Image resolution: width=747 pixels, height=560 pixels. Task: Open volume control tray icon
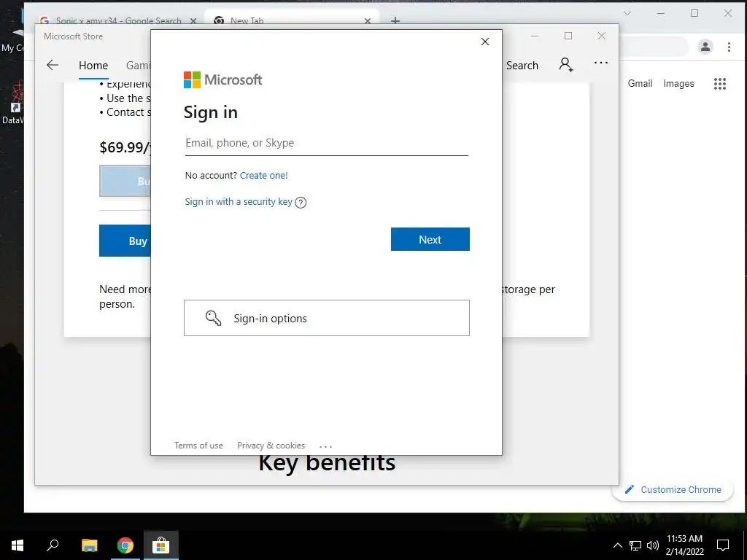coord(653,545)
